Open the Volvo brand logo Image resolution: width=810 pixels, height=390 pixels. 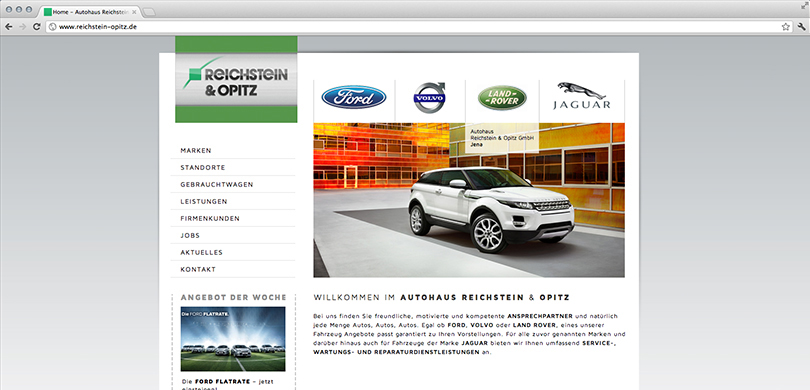(429, 97)
